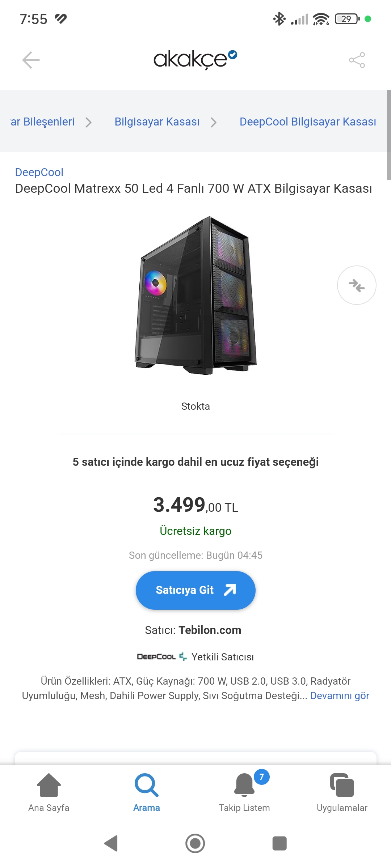The width and height of the screenshot is (391, 868).
Task: Click the Tebilon.com seller name
Action: click(x=210, y=630)
